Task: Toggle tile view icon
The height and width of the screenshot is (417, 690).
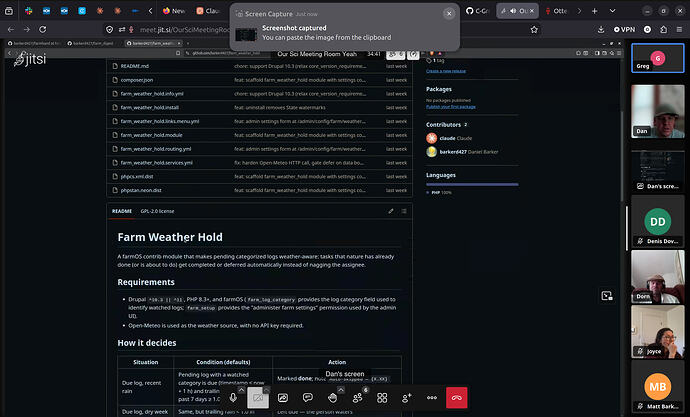Action: pos(382,398)
